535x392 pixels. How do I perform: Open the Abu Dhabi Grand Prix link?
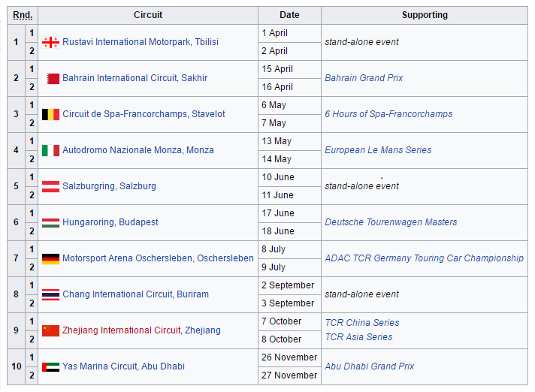pyautogui.click(x=370, y=366)
